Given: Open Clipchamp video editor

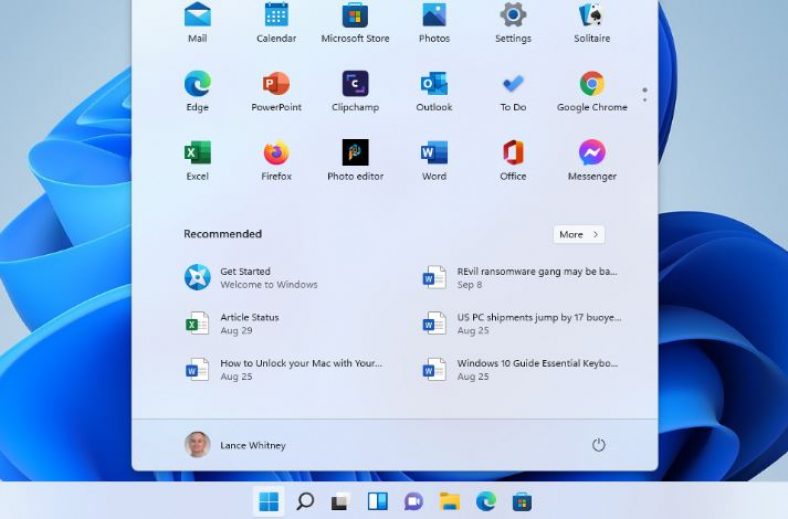Looking at the screenshot, I should [355, 91].
